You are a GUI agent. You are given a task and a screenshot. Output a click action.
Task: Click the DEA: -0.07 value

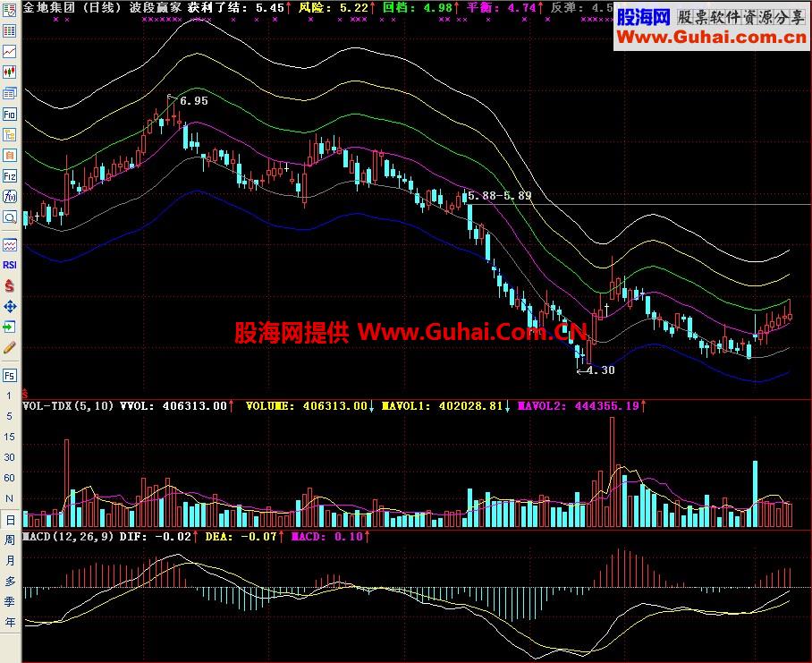coord(241,537)
